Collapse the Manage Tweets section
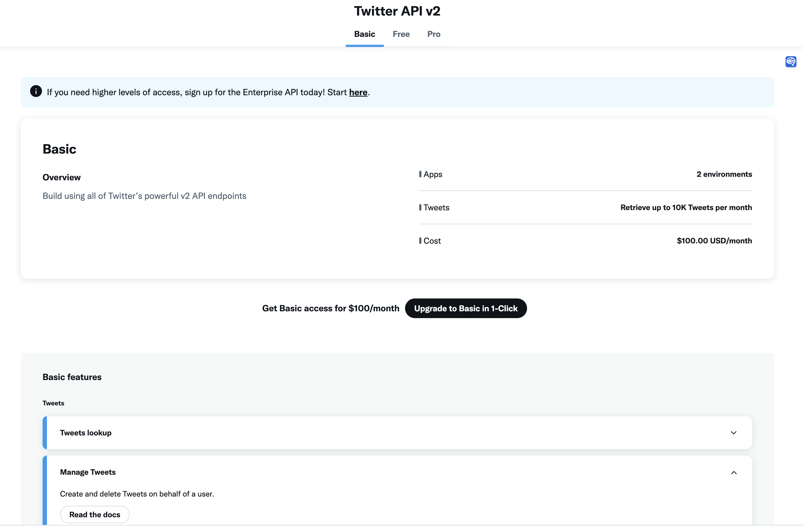The width and height of the screenshot is (803, 532). 734,472
